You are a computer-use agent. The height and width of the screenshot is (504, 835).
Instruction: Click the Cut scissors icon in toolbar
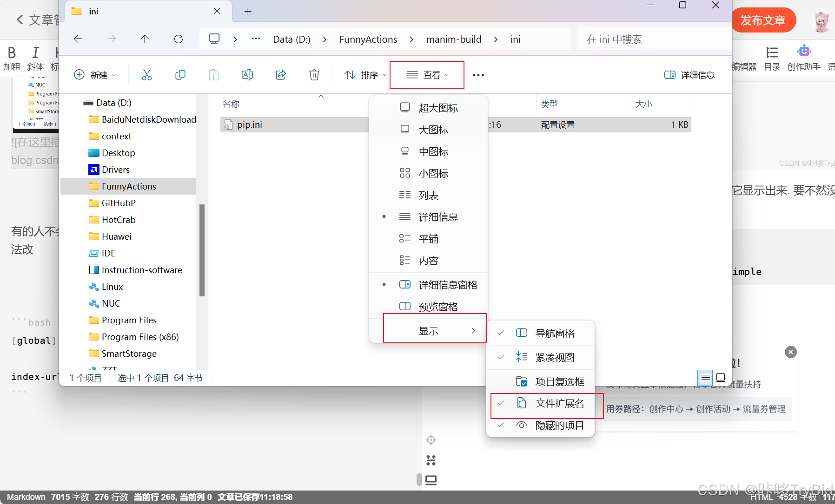click(147, 75)
